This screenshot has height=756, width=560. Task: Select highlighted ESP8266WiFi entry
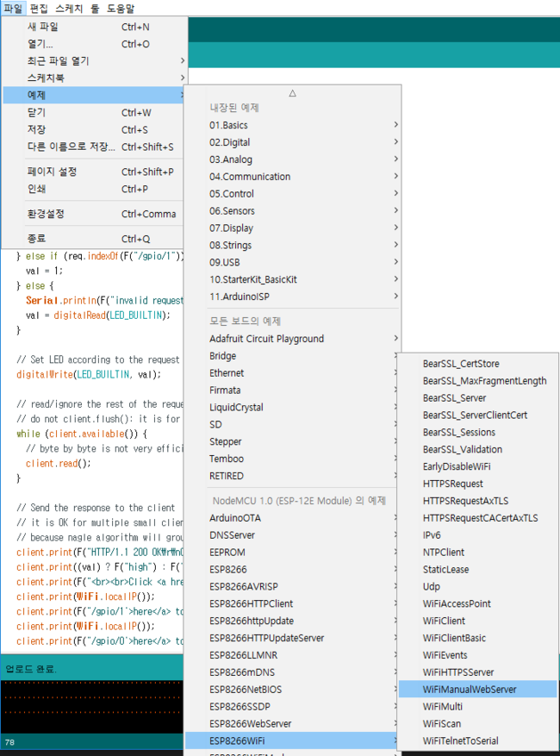click(293, 740)
